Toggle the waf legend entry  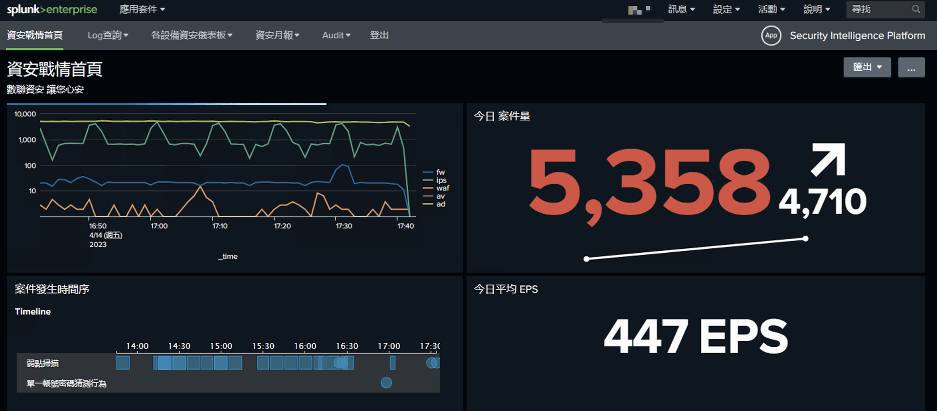point(436,188)
